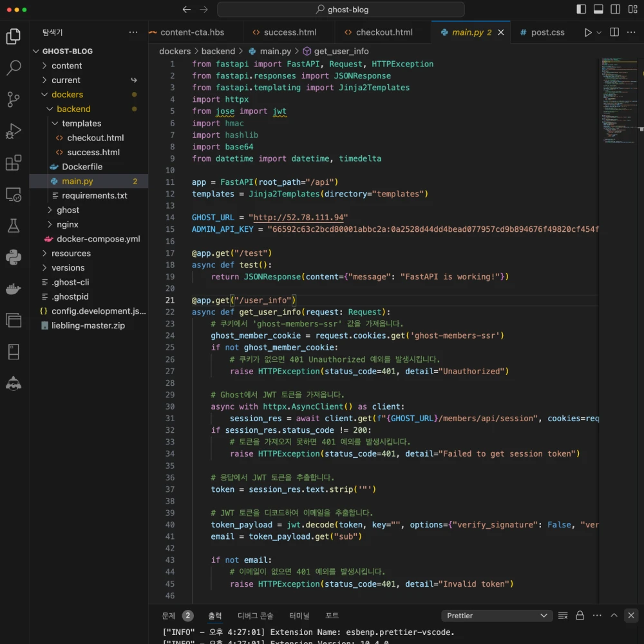Toggle secondary side bar visibility
Screen dimensions: 644x644
click(615, 10)
